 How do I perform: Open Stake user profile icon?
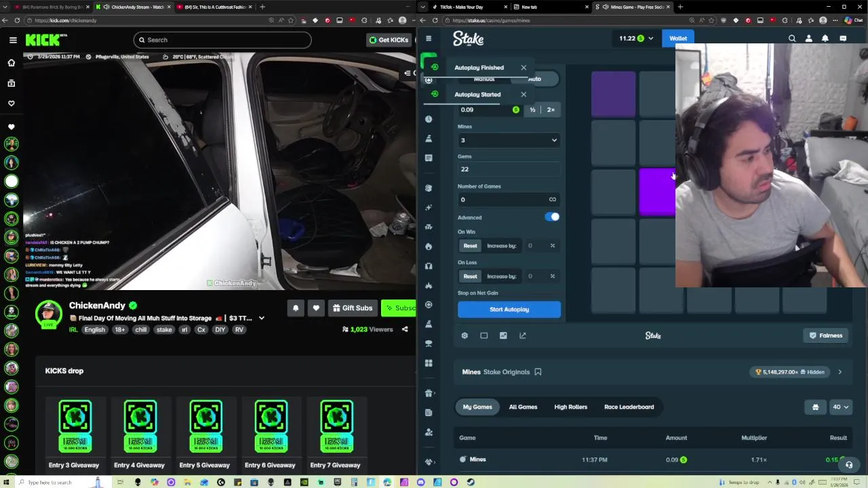coord(808,39)
